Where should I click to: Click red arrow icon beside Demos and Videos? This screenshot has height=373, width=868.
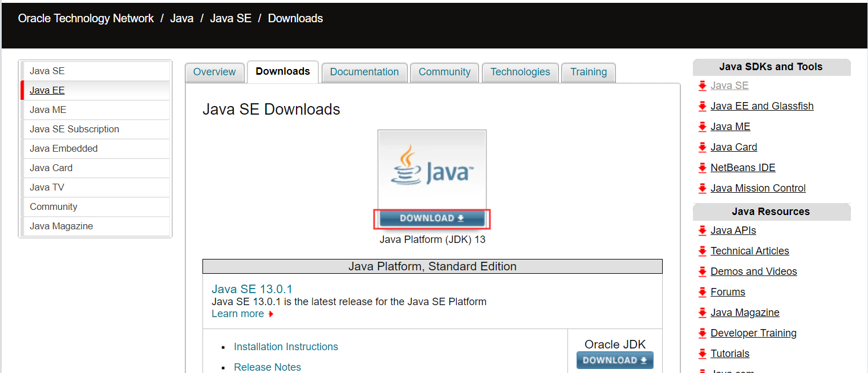pos(703,272)
